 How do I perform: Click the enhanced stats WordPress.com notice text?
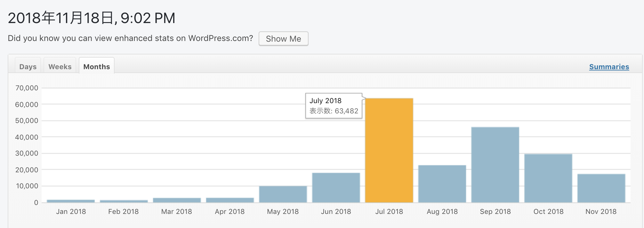point(130,38)
